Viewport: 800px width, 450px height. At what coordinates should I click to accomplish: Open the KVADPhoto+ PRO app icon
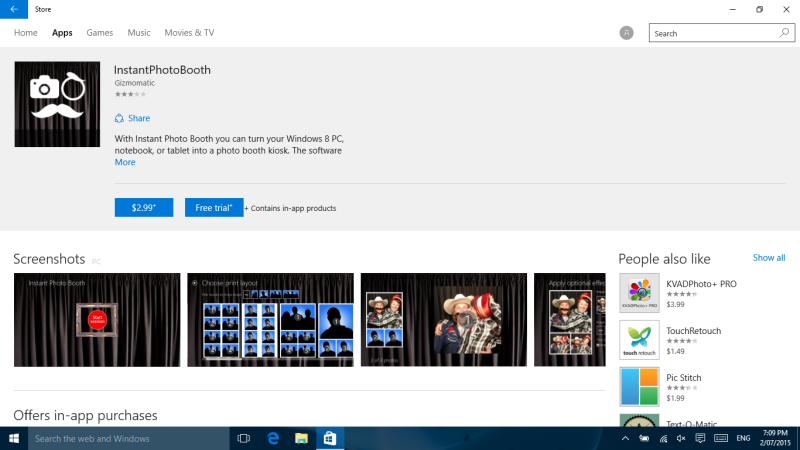pyautogui.click(x=639, y=293)
